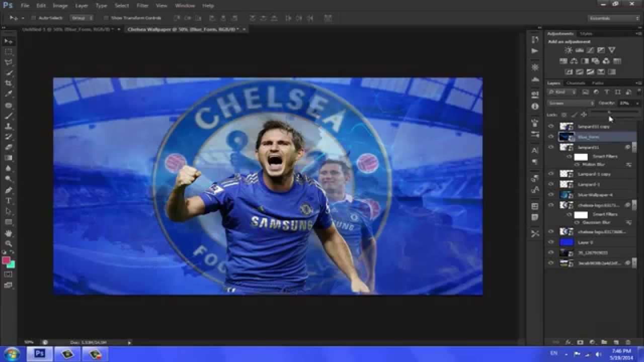Hide the Layer 0 layer
644x362 pixels.
550,242
